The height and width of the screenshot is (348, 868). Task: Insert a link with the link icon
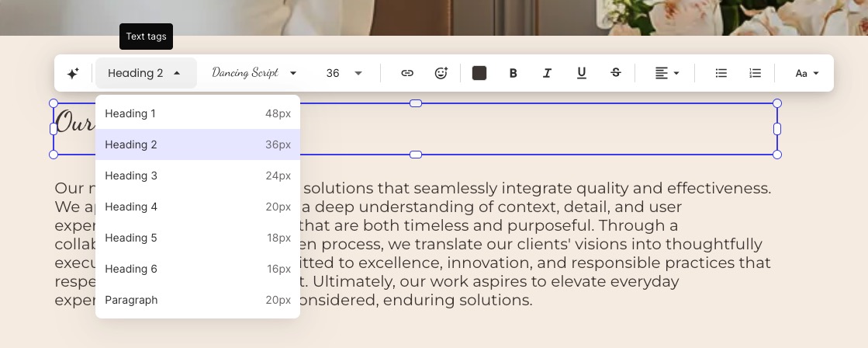(x=407, y=73)
